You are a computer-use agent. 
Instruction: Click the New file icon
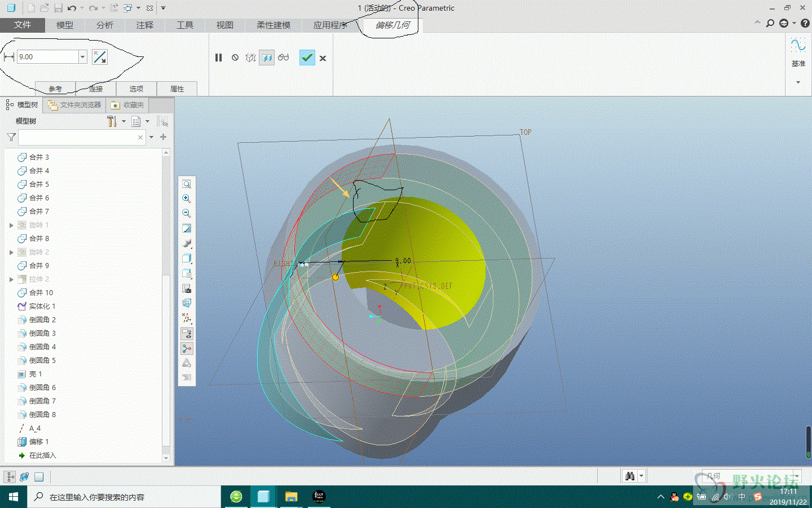[31, 8]
